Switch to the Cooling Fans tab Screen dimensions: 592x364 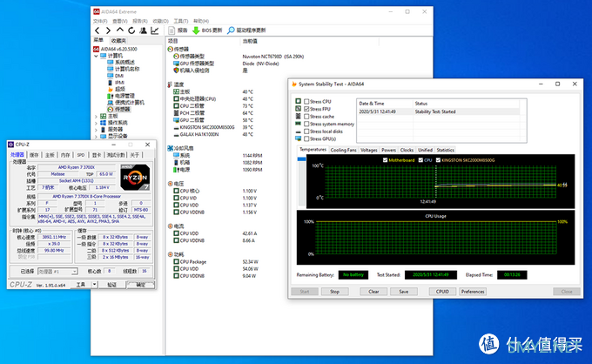343,151
